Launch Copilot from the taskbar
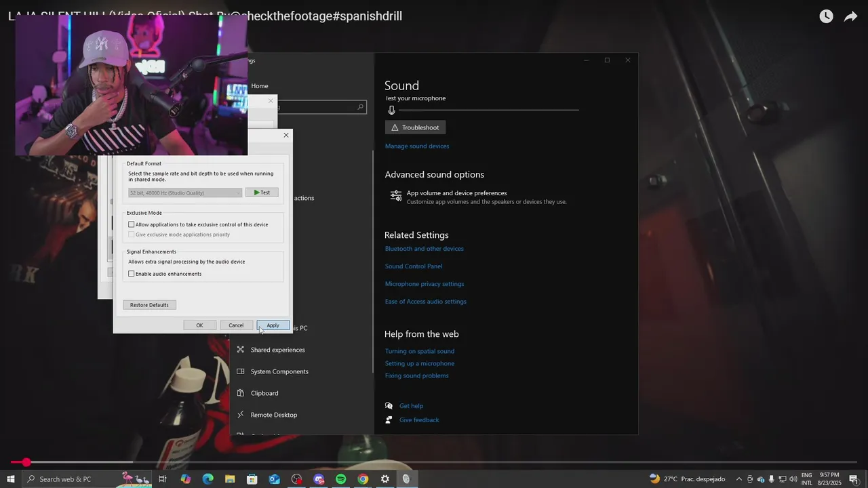The height and width of the screenshot is (488, 868). [x=185, y=479]
